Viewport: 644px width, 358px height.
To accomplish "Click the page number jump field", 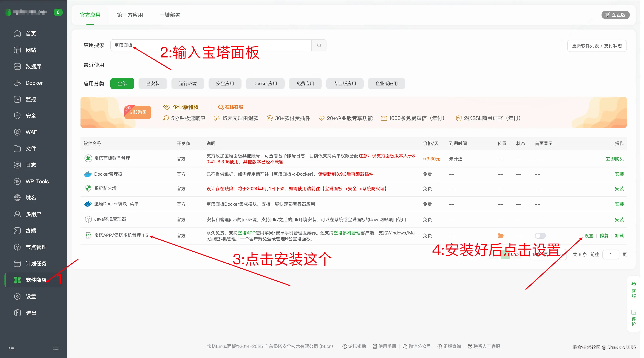I will click(x=610, y=255).
